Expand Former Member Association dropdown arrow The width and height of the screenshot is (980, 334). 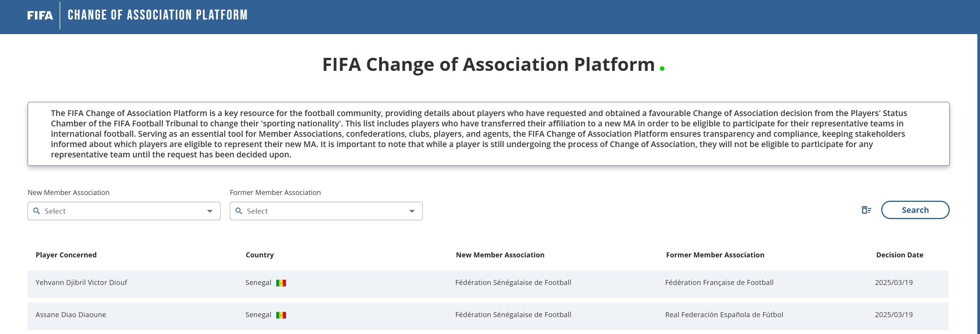(412, 211)
